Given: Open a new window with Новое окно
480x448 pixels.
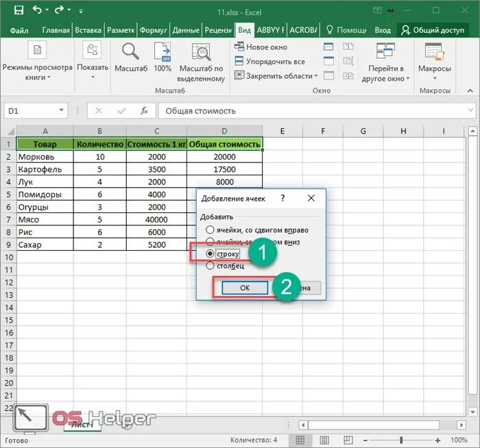Looking at the screenshot, I should (x=261, y=47).
